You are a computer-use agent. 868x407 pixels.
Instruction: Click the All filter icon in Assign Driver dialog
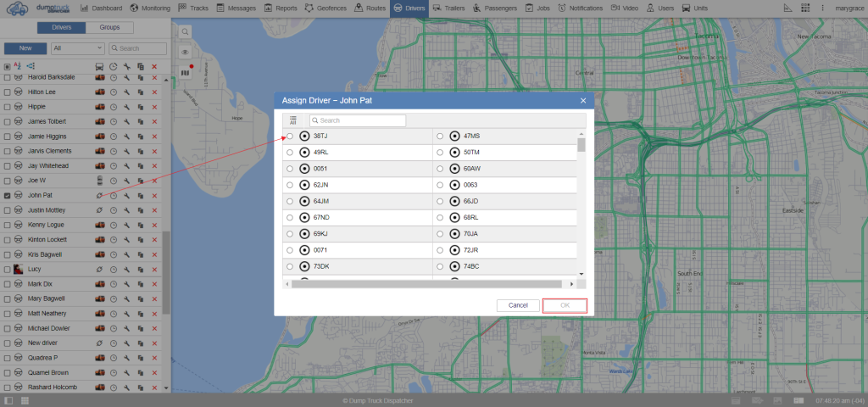pos(292,120)
